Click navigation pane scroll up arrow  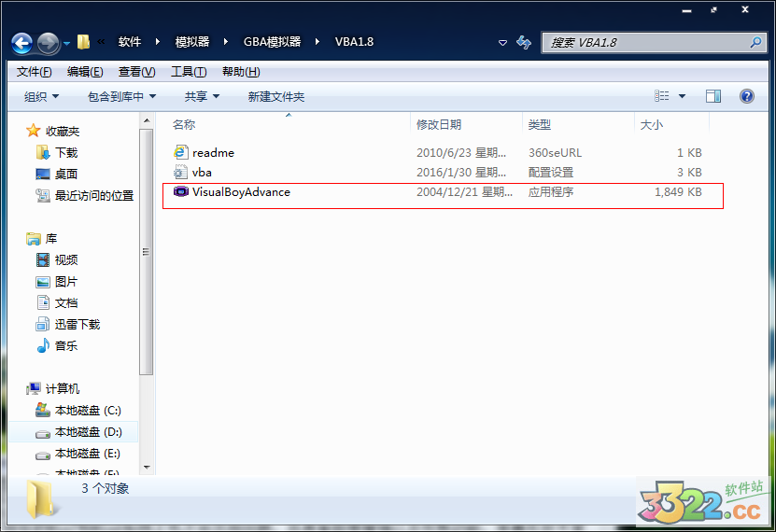point(147,120)
